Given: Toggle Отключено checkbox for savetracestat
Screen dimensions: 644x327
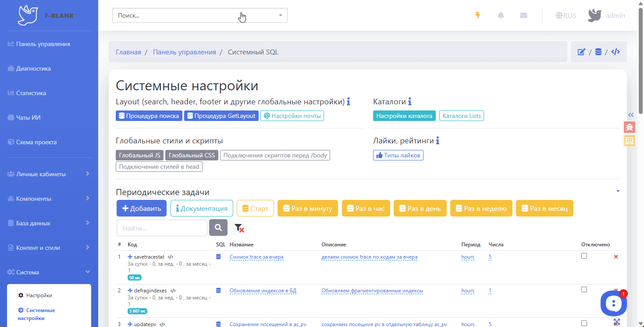Looking at the screenshot, I should [584, 256].
